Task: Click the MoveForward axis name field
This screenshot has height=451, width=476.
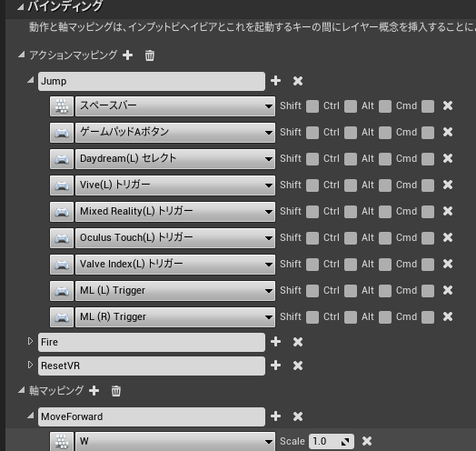Action: (152, 416)
